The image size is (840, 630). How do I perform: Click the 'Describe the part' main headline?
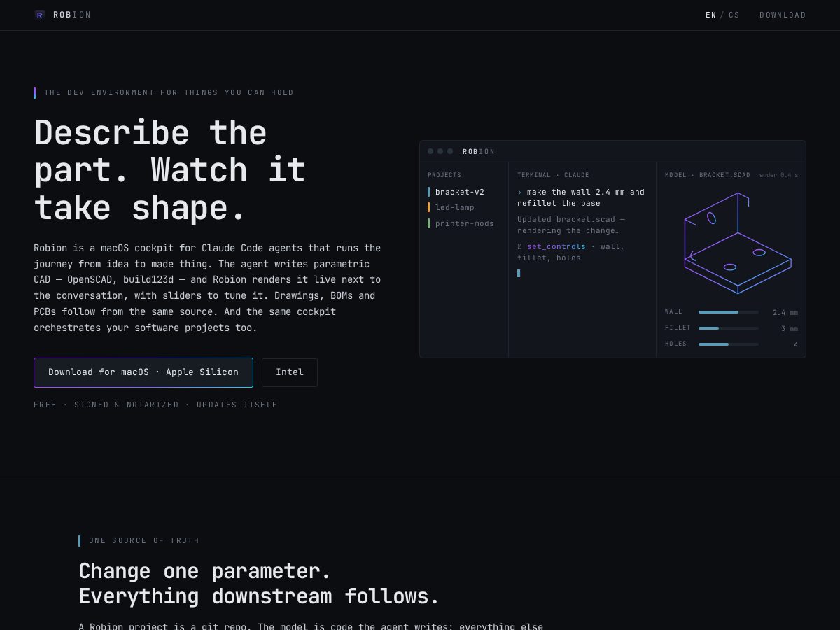170,171
